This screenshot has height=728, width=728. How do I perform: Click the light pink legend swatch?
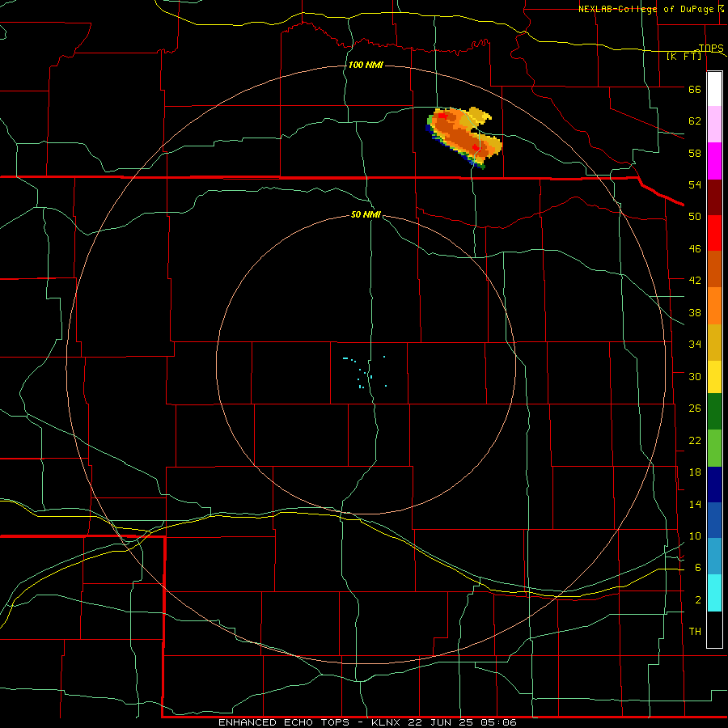(x=714, y=125)
